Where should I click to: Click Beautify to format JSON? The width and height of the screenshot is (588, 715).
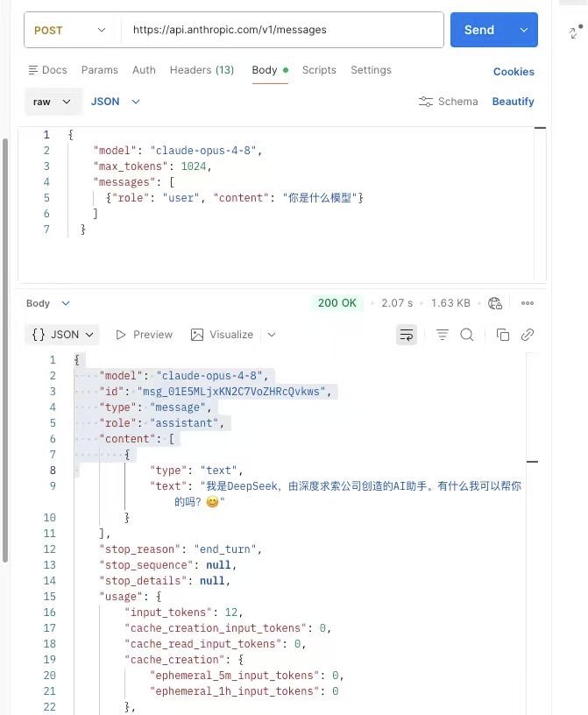point(513,102)
